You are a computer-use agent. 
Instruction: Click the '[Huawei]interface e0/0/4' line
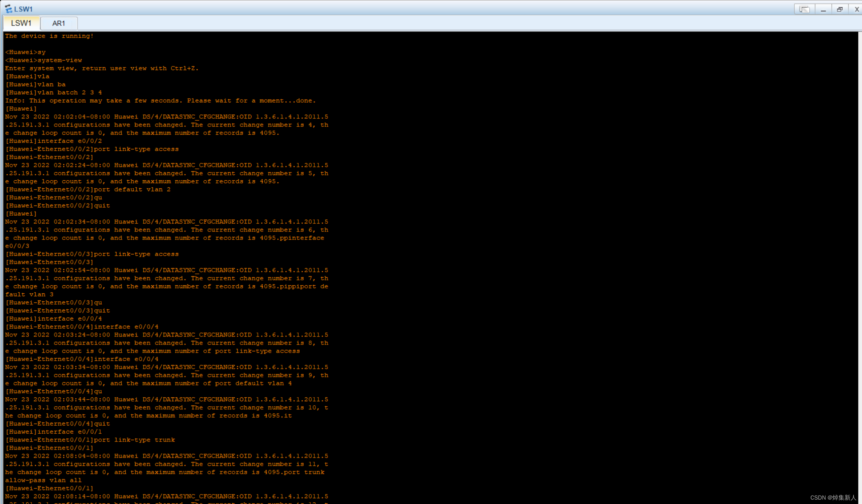click(x=53, y=319)
